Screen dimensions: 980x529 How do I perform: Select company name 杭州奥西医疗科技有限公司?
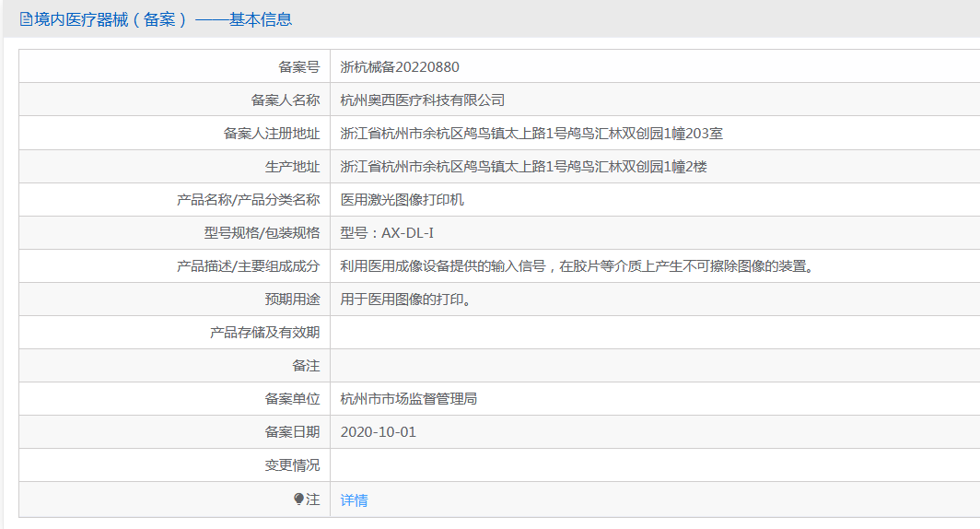coord(423,100)
